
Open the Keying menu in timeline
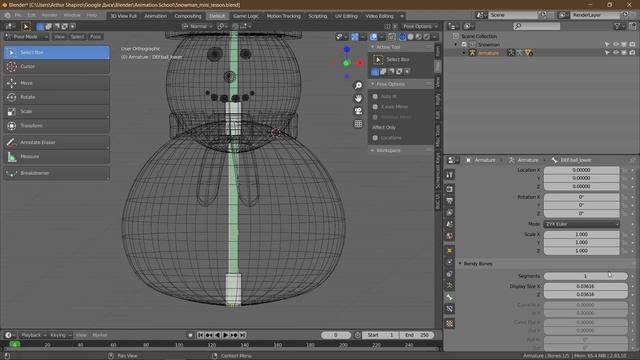[x=60, y=335]
